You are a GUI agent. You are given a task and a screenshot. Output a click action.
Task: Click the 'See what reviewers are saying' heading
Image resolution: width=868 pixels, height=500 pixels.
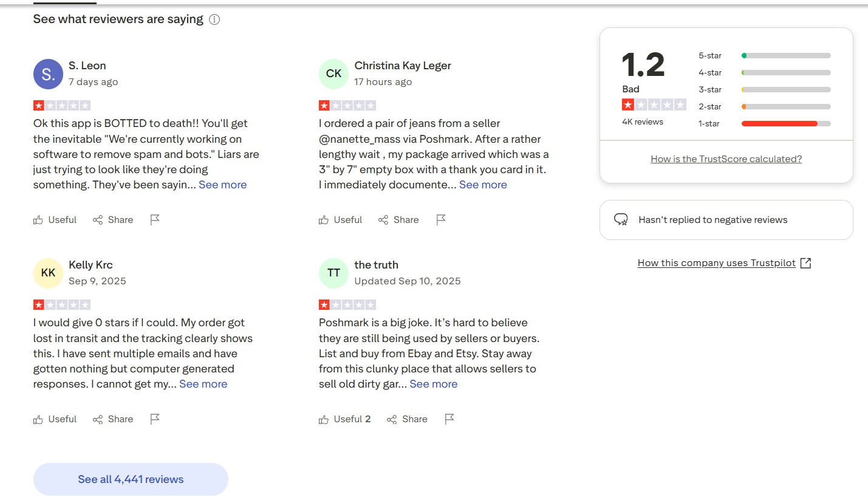(118, 19)
